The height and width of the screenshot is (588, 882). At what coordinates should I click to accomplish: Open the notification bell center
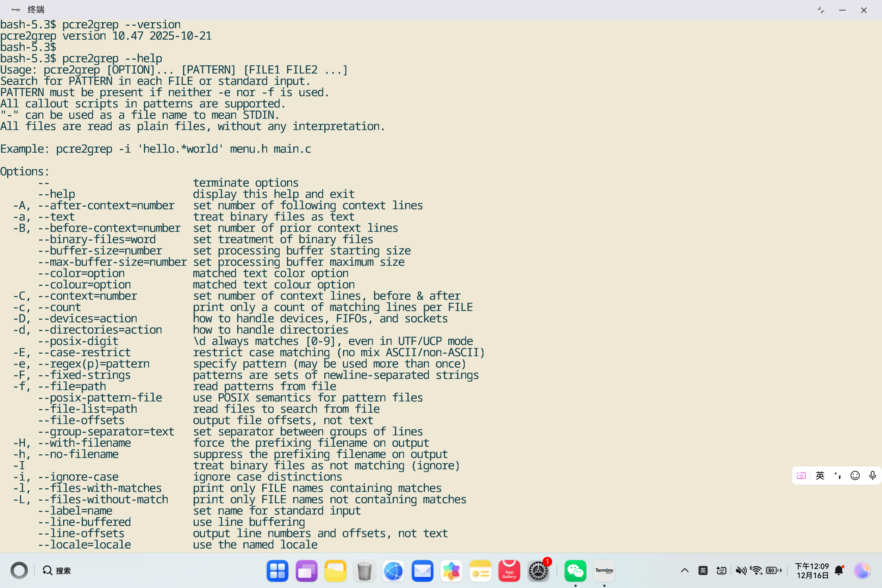click(839, 570)
